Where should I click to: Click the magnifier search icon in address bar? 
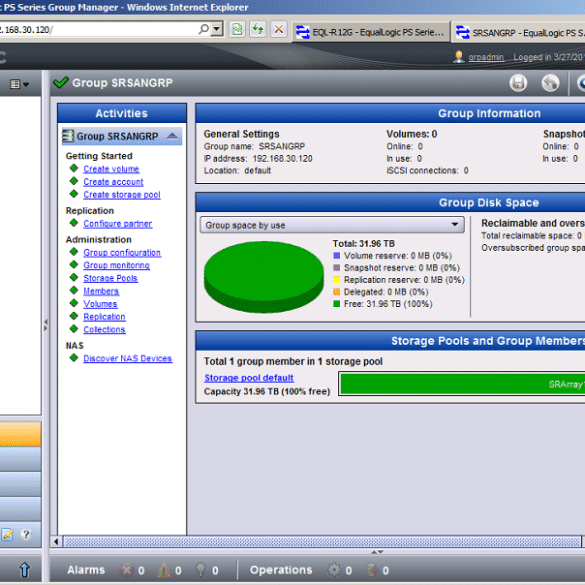(204, 29)
